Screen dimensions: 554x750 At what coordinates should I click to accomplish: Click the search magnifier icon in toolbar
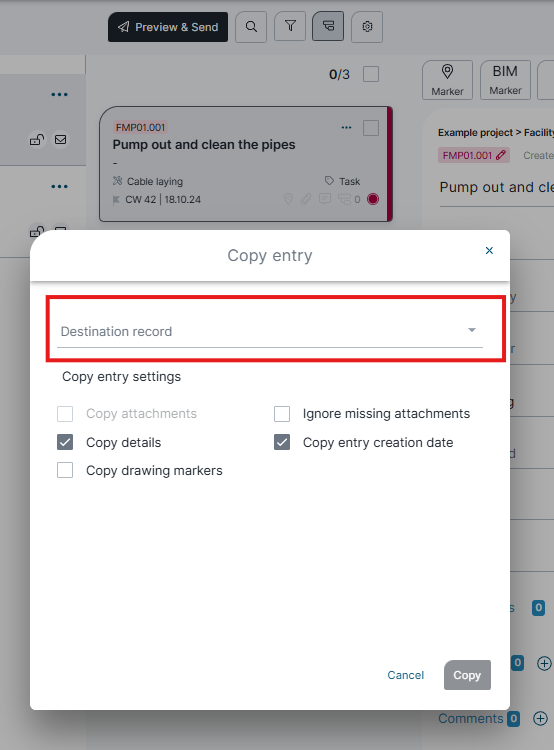(251, 27)
